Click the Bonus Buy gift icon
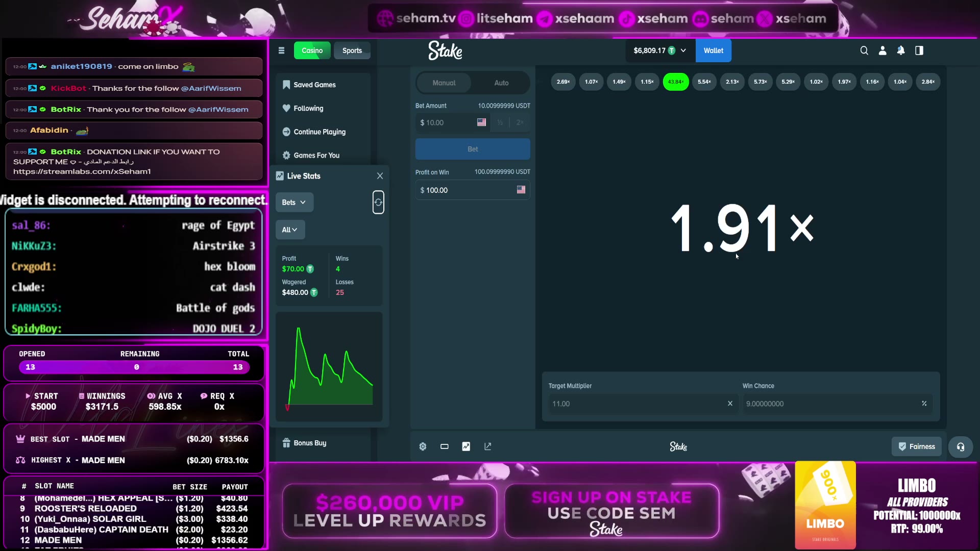The width and height of the screenshot is (980, 551). 286,443
